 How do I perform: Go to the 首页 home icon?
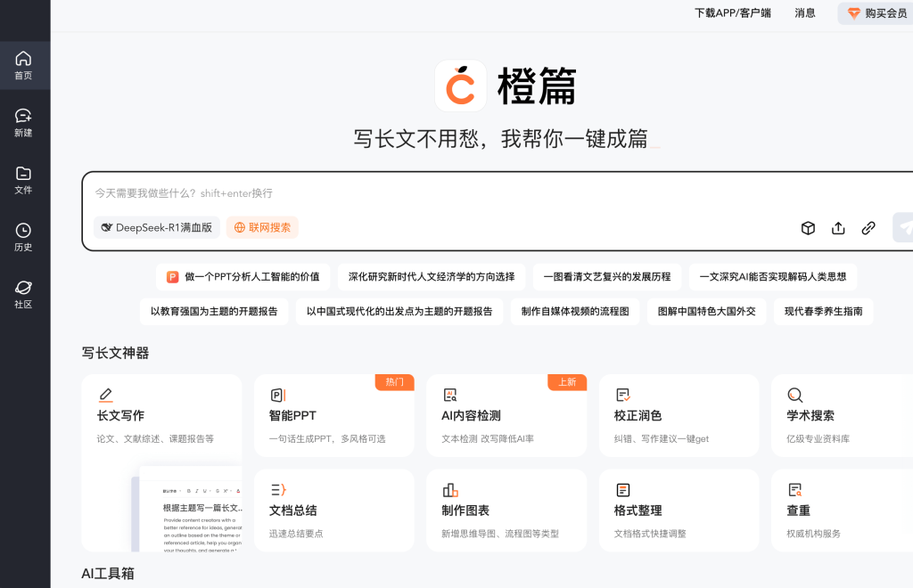(x=23, y=59)
